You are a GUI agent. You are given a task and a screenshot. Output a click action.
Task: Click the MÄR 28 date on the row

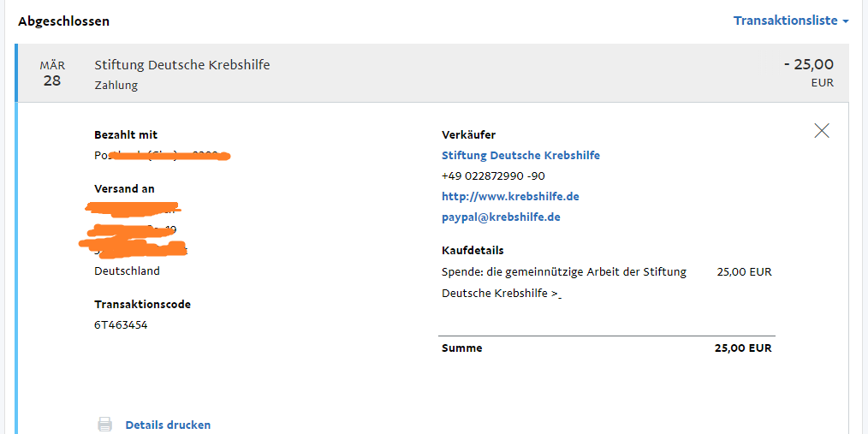(x=52, y=74)
